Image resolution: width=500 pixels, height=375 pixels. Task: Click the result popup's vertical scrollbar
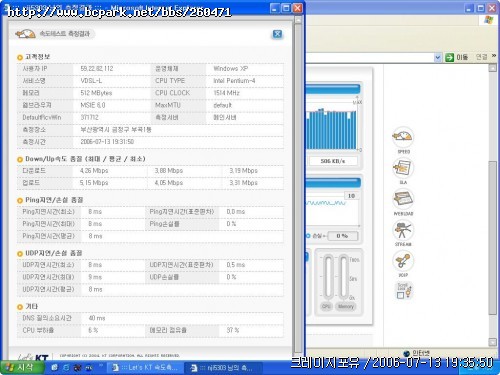[x=298, y=187]
